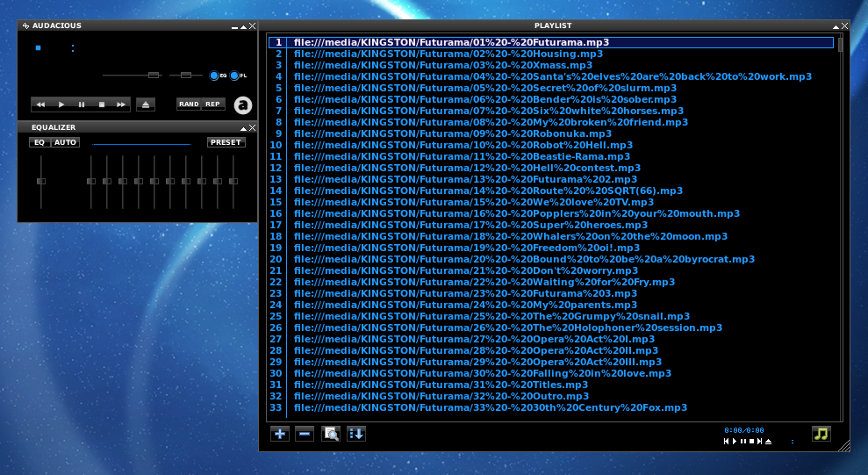Viewport: 868px width, 475px height.
Task: Adjust the last equalizer band slider
Action: [x=233, y=181]
